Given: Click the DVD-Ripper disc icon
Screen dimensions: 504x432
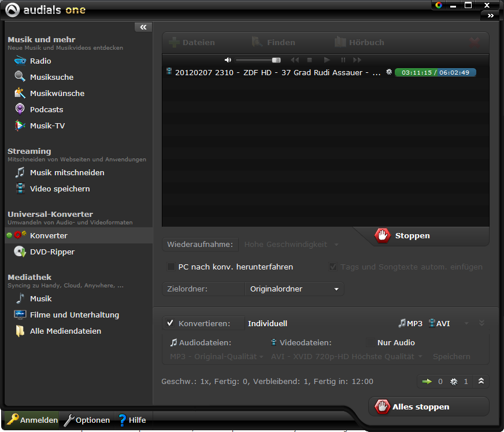Looking at the screenshot, I should tap(20, 252).
